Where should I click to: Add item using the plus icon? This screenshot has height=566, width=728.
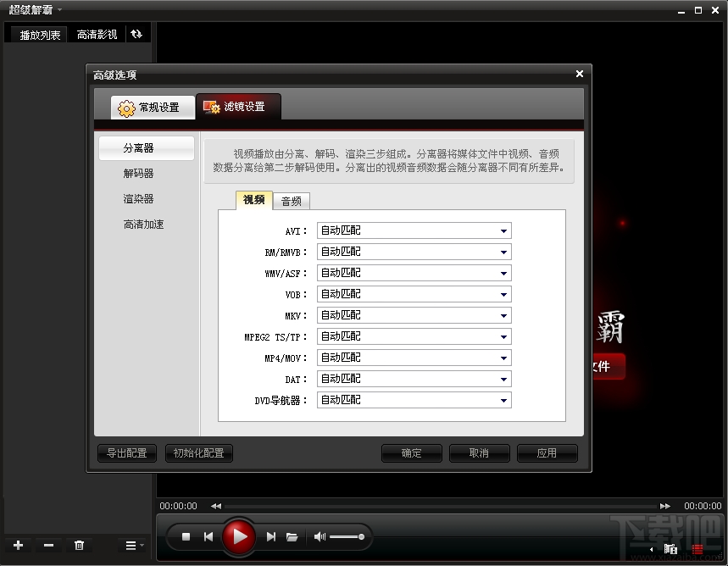[x=17, y=545]
